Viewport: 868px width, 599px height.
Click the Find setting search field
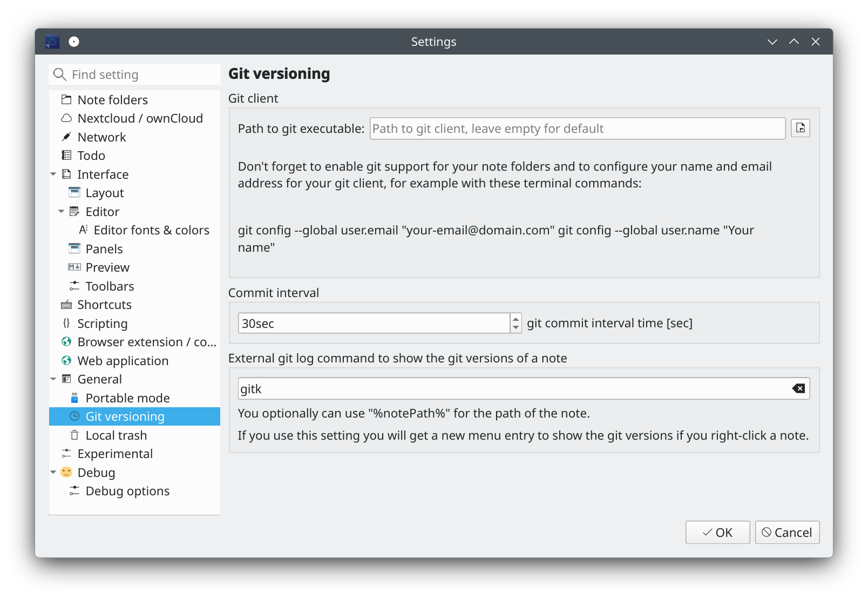[134, 75]
